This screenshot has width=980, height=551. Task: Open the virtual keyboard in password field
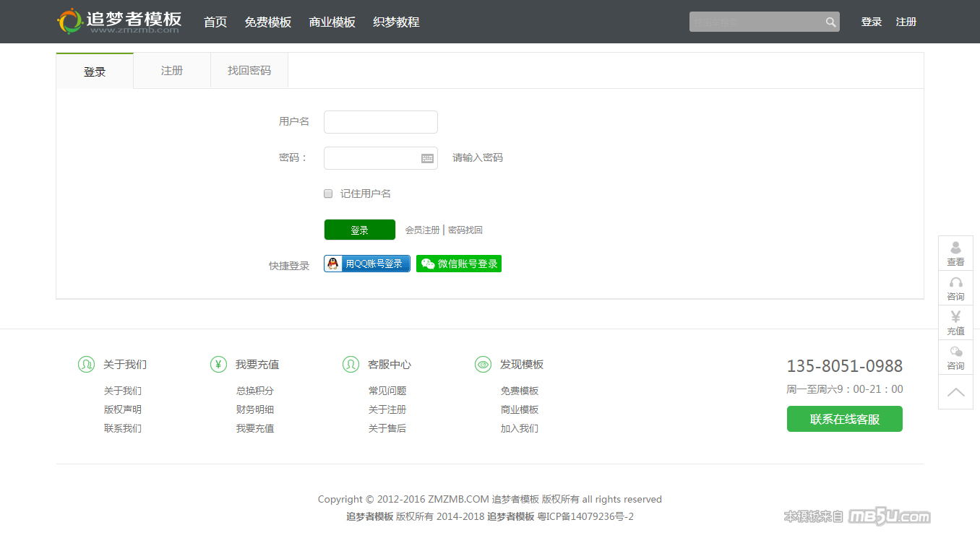(427, 158)
